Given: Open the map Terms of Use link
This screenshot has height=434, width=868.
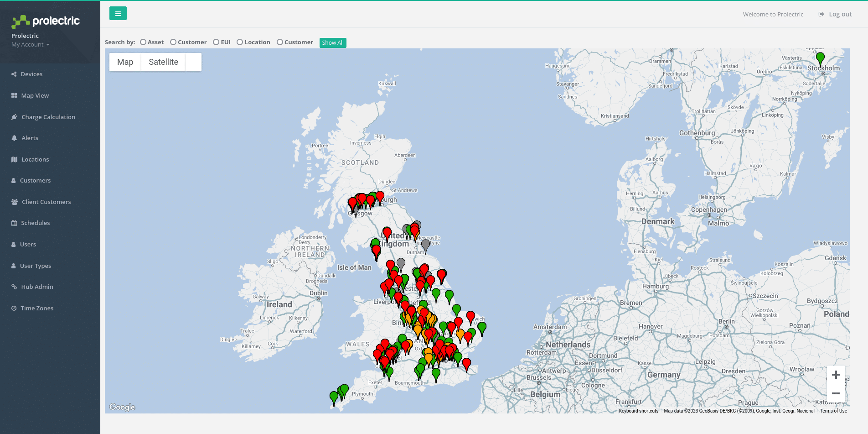Looking at the screenshot, I should pos(833,411).
